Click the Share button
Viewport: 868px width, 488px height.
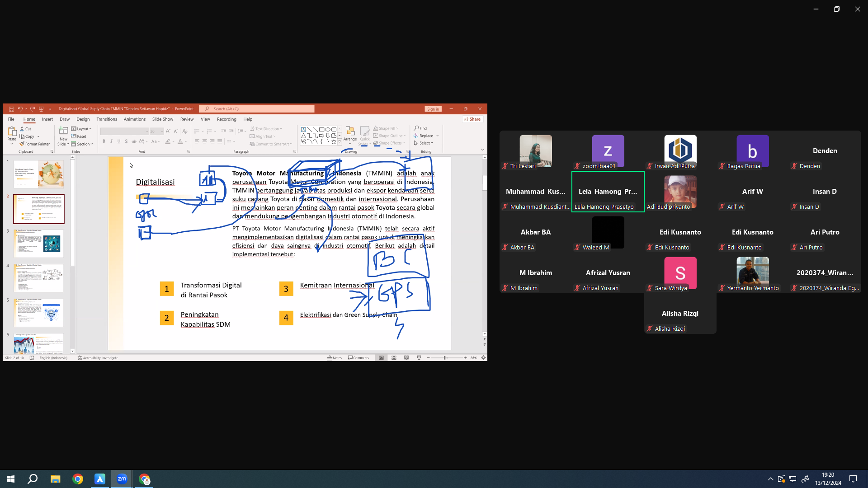tap(473, 119)
